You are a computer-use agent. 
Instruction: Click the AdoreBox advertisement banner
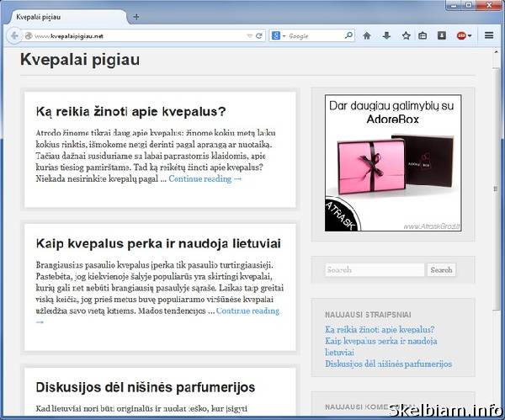(393, 163)
